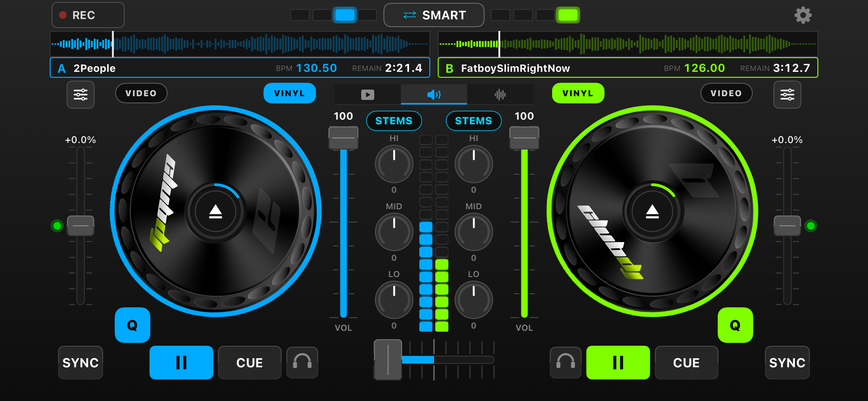
Task: Select the active green indicator pad
Action: click(x=568, y=15)
